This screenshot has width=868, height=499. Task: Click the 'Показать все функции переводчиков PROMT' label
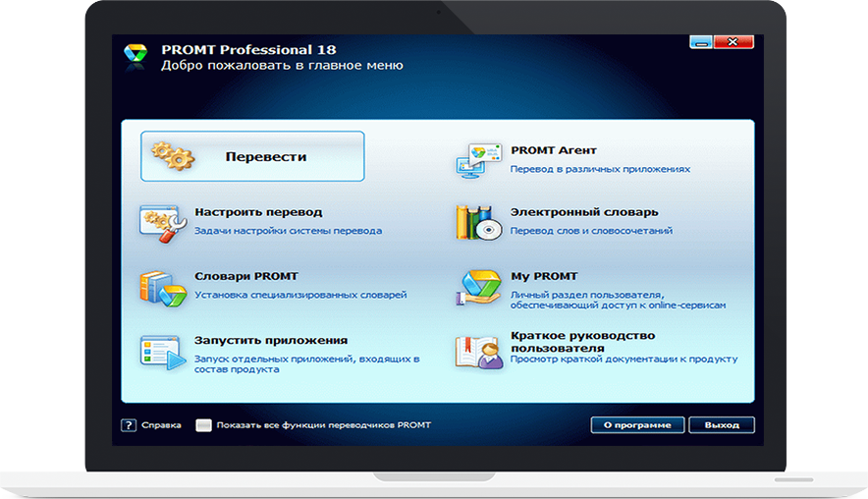324,425
